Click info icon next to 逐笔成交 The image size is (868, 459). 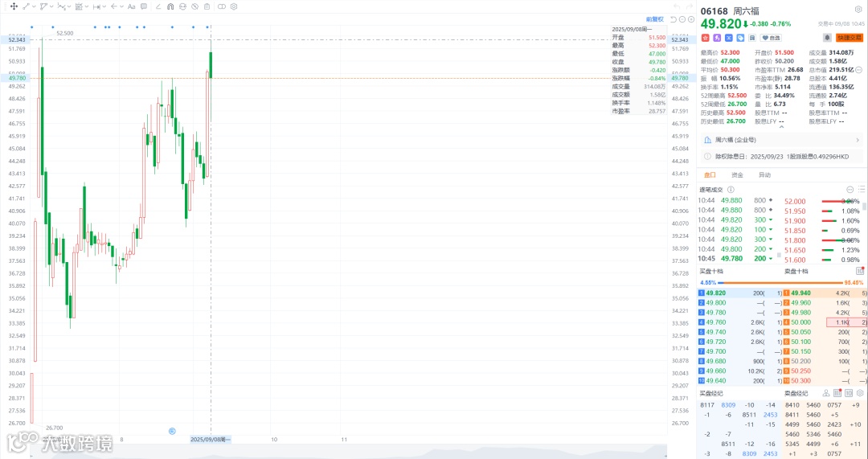pos(731,190)
